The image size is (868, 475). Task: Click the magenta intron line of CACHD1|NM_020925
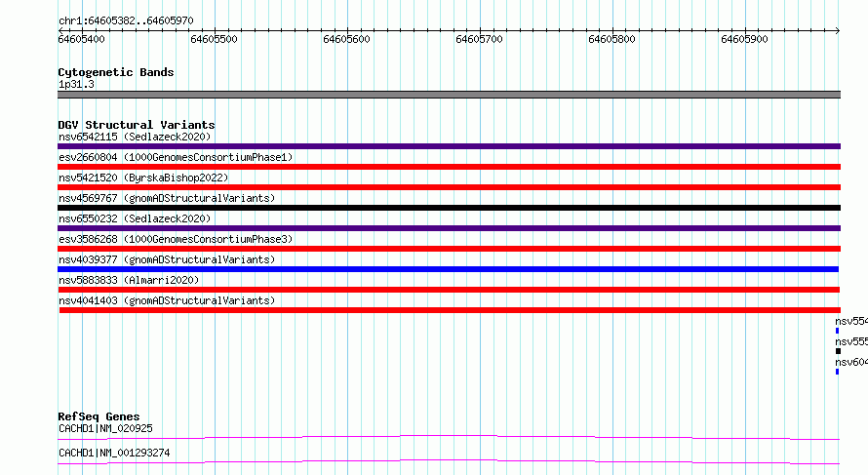click(449, 437)
